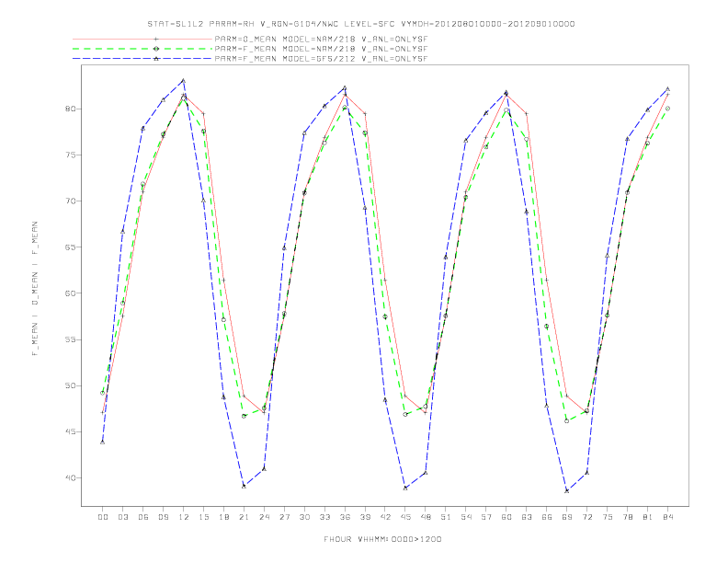Click x-axis tick label 69

(567, 517)
